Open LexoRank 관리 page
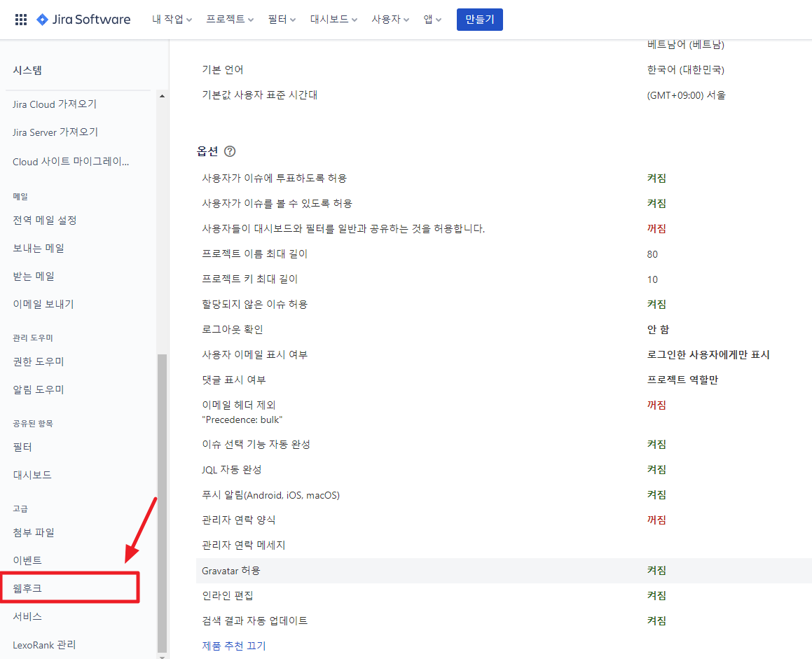Image resolution: width=812 pixels, height=659 pixels. 44,644
